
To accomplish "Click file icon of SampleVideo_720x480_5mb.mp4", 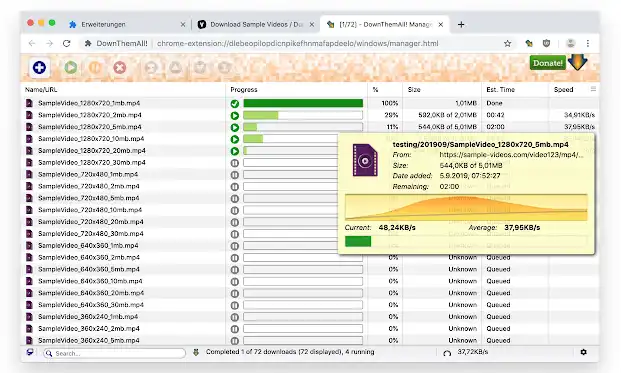I will tap(29, 198).
